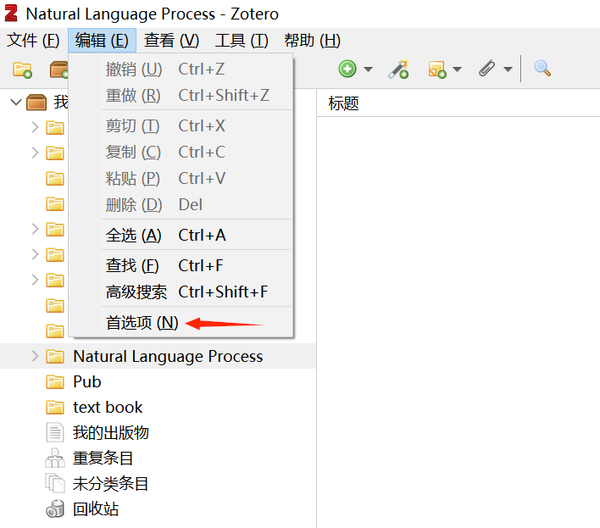Screen dimensions: 600x528
Task: Click the Natural Language Process folder icon
Action: point(55,357)
